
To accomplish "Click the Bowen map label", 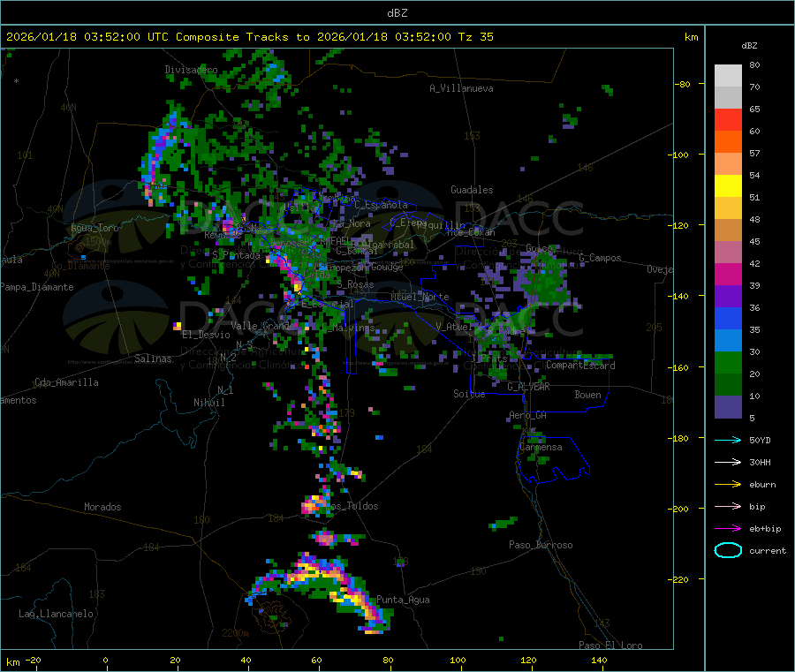I will (587, 395).
